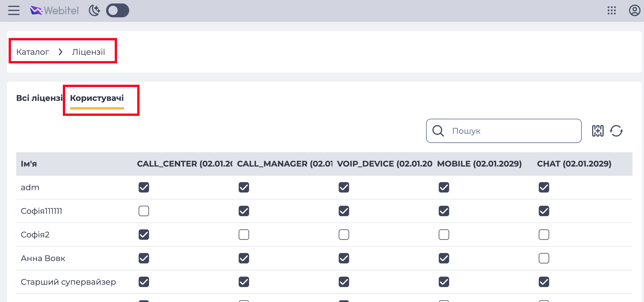644x302 pixels.
Task: Click the Пошук search field
Action: point(512,131)
